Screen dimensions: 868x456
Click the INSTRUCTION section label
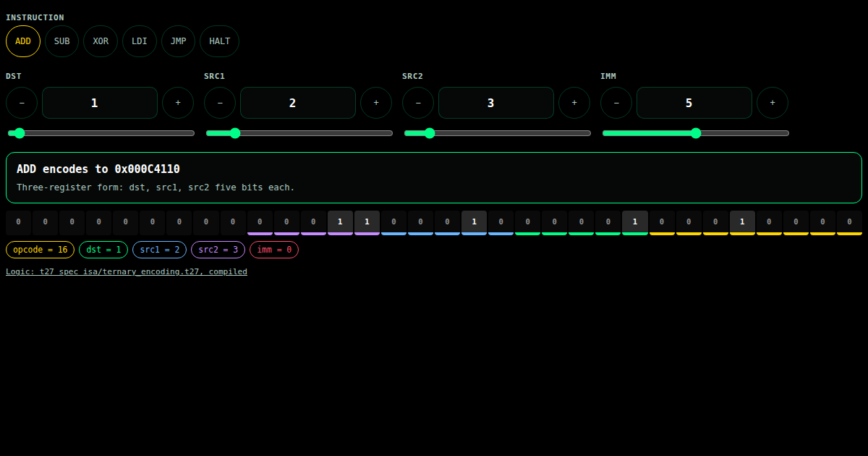pyautogui.click(x=35, y=17)
